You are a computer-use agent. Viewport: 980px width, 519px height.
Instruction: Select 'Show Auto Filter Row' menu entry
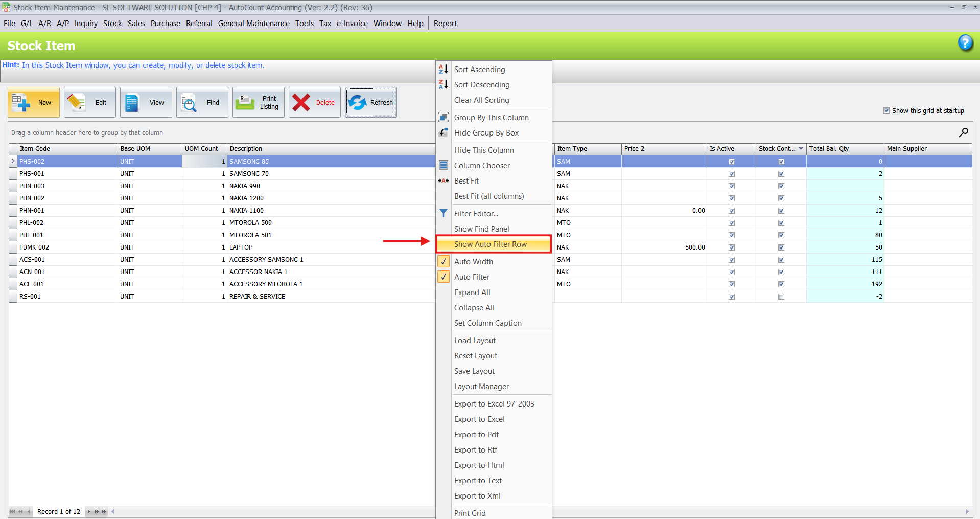click(490, 244)
